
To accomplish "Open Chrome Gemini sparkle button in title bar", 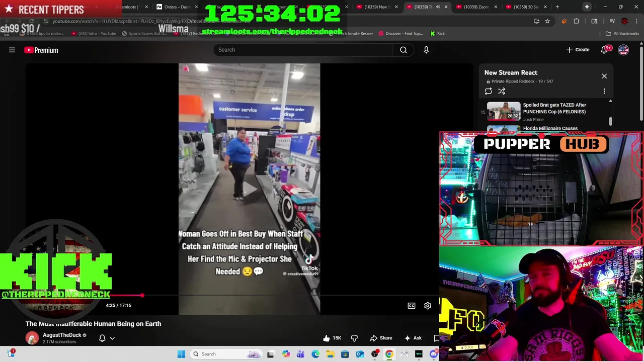I will coord(587,7).
